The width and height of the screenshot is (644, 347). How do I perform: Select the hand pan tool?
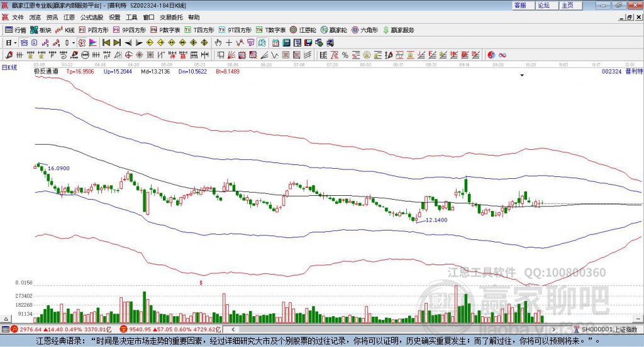click(218, 43)
